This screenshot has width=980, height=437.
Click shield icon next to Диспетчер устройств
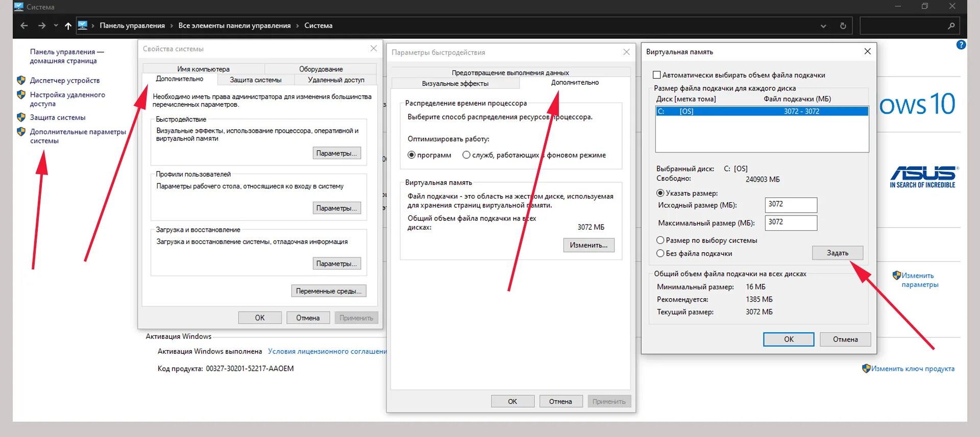(21, 80)
